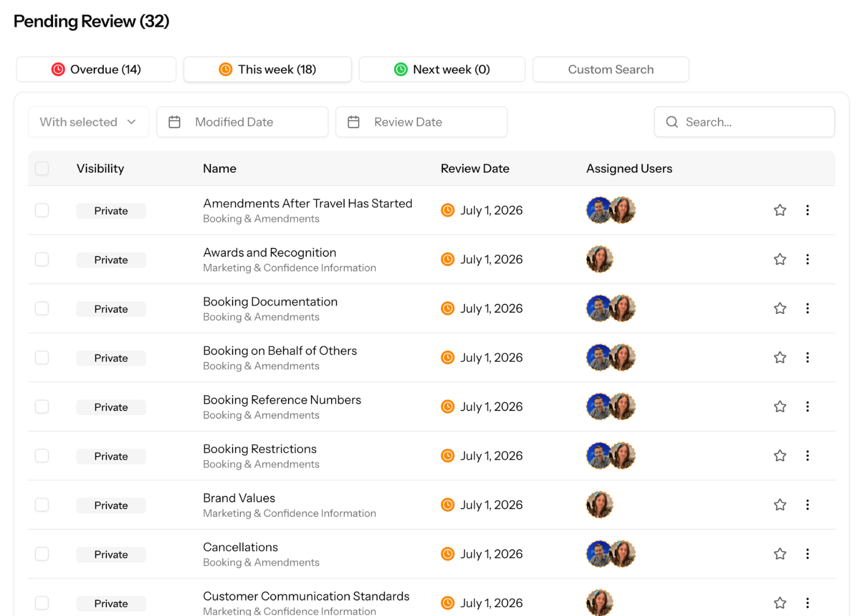The height and width of the screenshot is (616, 862).
Task: Open kebab menu for Amendments After Travel Has Started
Action: 807,210
